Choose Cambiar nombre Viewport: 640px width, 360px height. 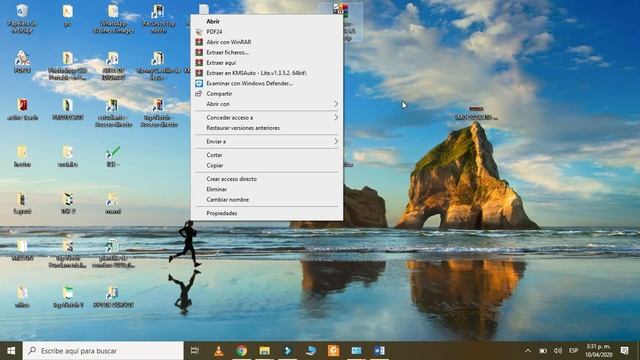(x=267, y=200)
